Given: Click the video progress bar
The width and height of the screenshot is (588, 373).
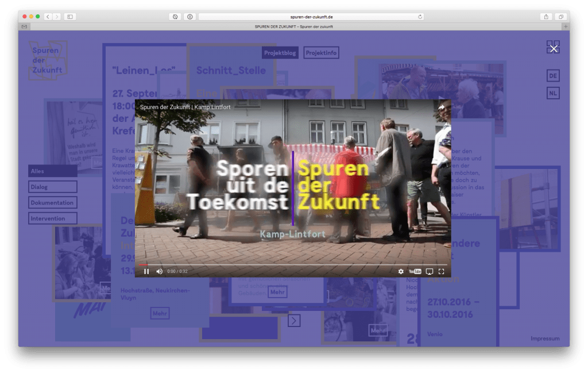Looking at the screenshot, I should click(x=293, y=264).
